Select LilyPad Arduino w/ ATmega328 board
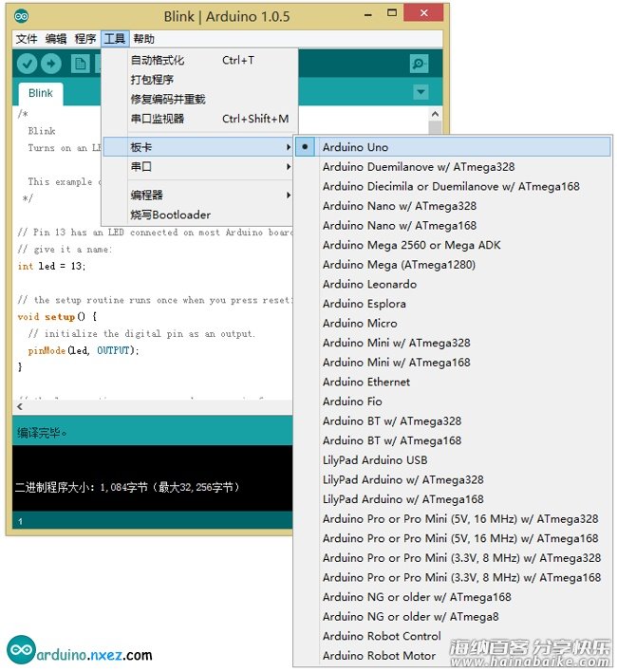Screen dimensions: 617x672 point(454,480)
